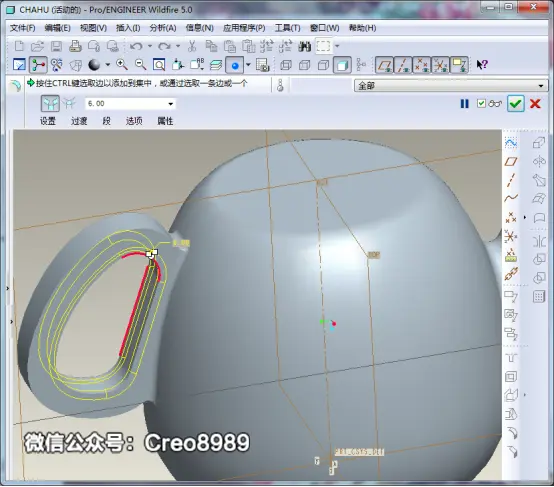Open the round radius 6.00 dropdown
Screen dimensions: 554x487
click(x=171, y=104)
